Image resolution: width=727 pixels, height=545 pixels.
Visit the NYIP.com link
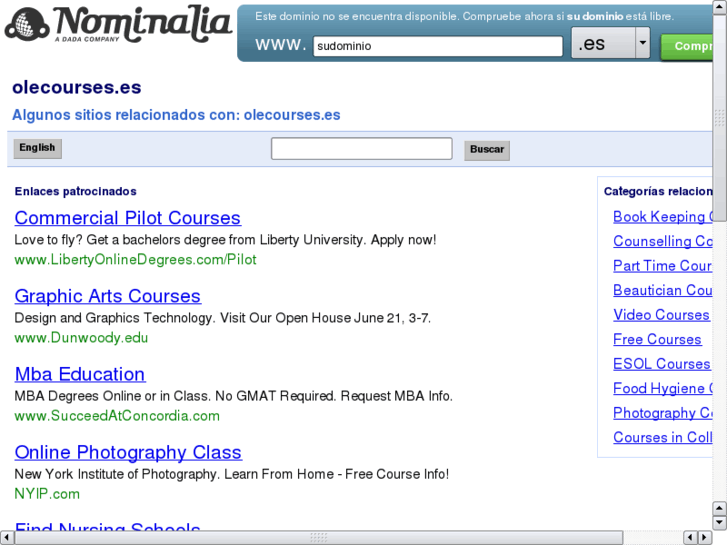click(x=47, y=494)
